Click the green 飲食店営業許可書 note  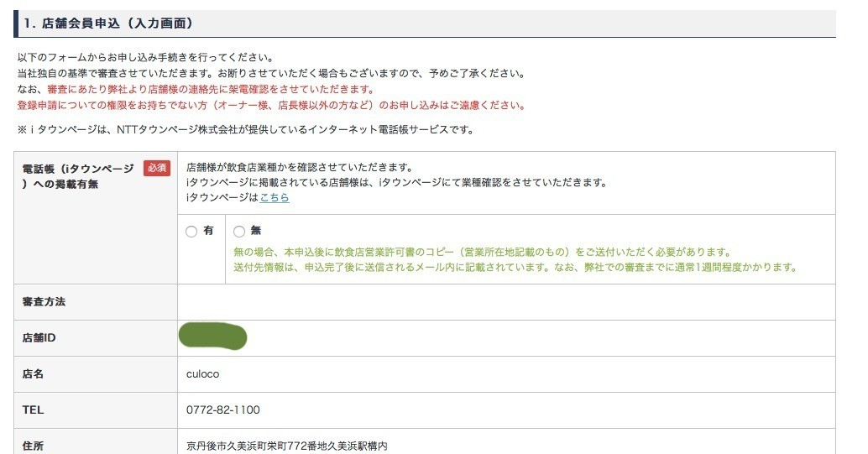[483, 253]
